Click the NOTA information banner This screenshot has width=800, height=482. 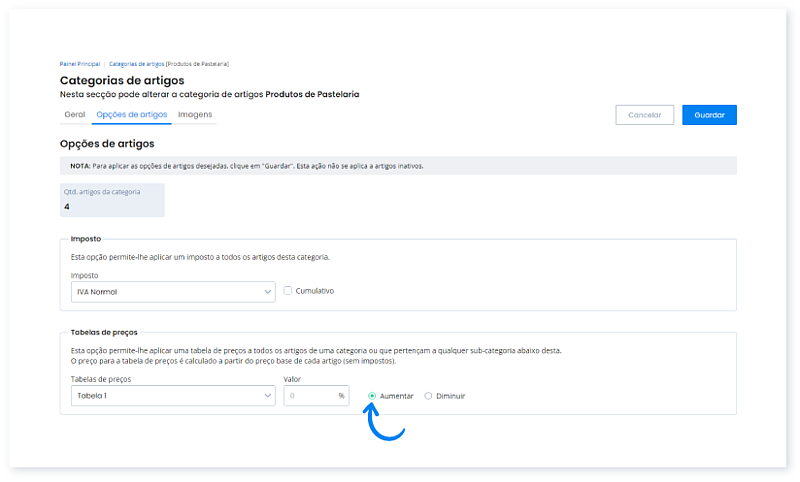click(x=398, y=166)
